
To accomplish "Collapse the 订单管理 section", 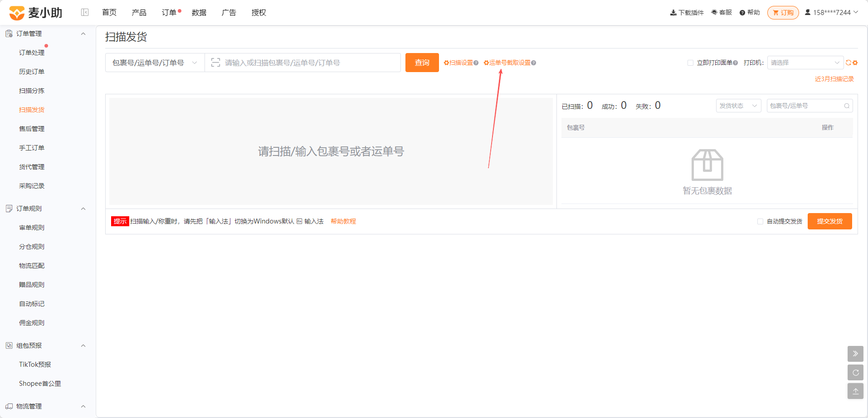I will 83,34.
